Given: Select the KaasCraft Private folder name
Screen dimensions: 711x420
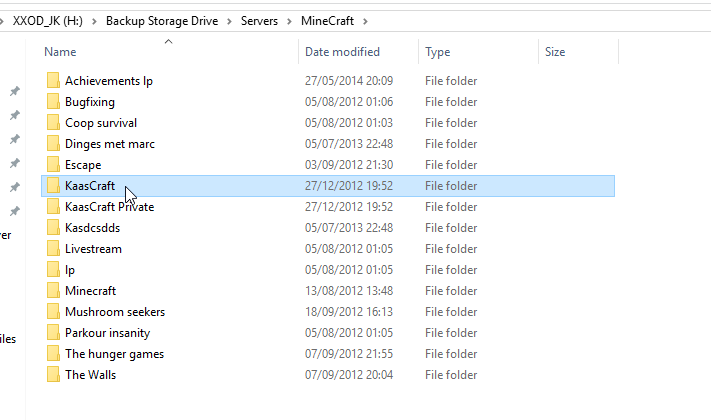Looking at the screenshot, I should [109, 206].
